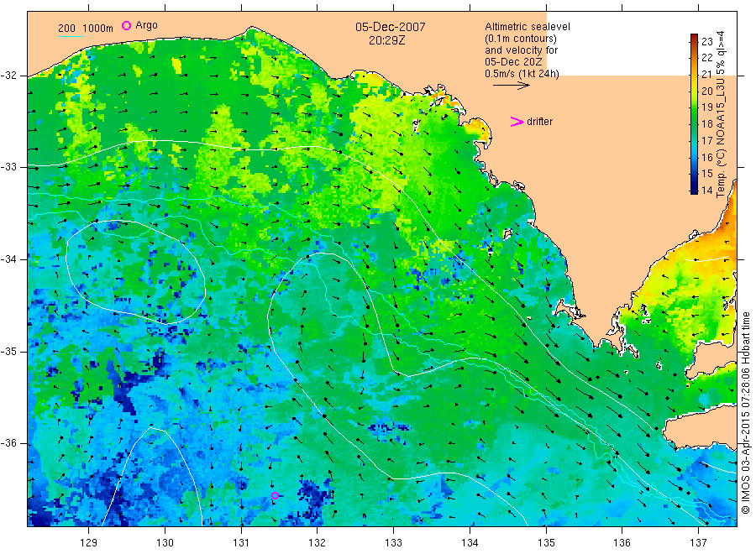Image resolution: width=756 pixels, height=554 pixels.
Task: Click the latitude label -32
Action: point(8,76)
